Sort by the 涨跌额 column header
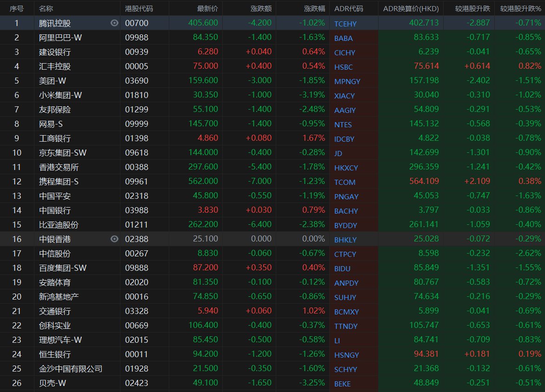545x392 pixels. (x=261, y=8)
